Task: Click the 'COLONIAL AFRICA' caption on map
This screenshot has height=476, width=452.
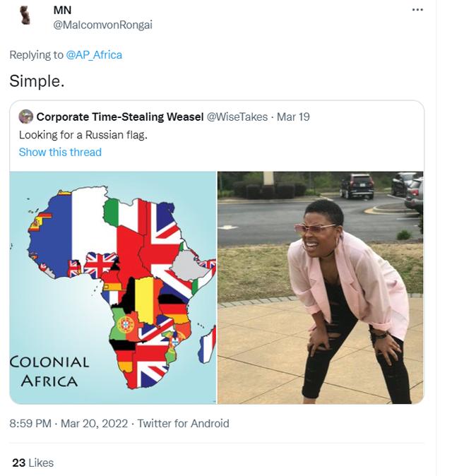Action: click(49, 371)
